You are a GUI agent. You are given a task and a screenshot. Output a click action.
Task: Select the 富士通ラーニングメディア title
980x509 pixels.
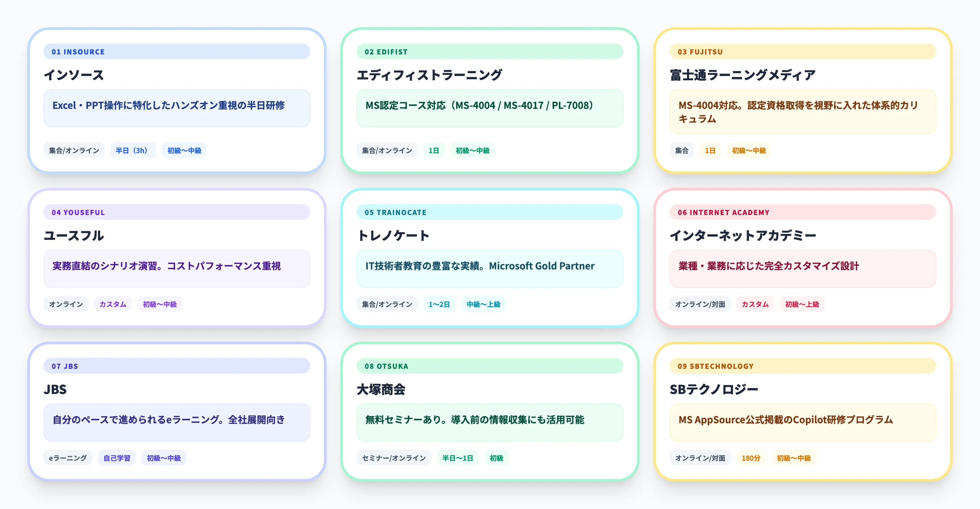(742, 75)
